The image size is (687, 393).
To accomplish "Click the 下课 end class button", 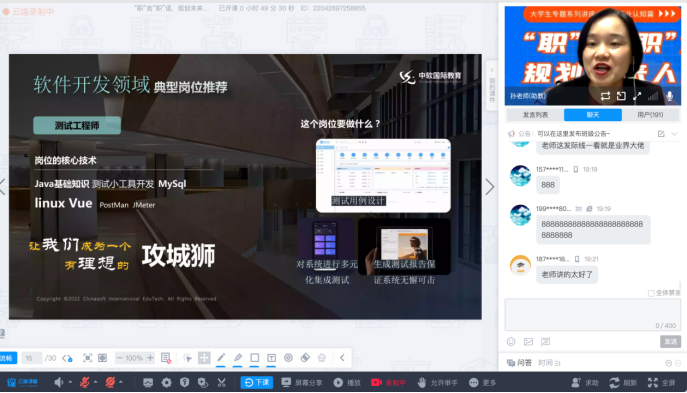I will pos(257,382).
